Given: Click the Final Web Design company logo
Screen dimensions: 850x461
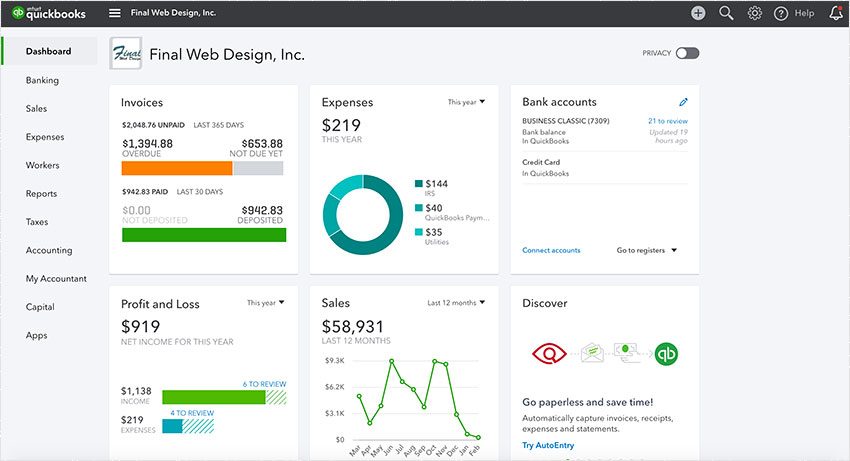Looking at the screenshot, I should (126, 53).
